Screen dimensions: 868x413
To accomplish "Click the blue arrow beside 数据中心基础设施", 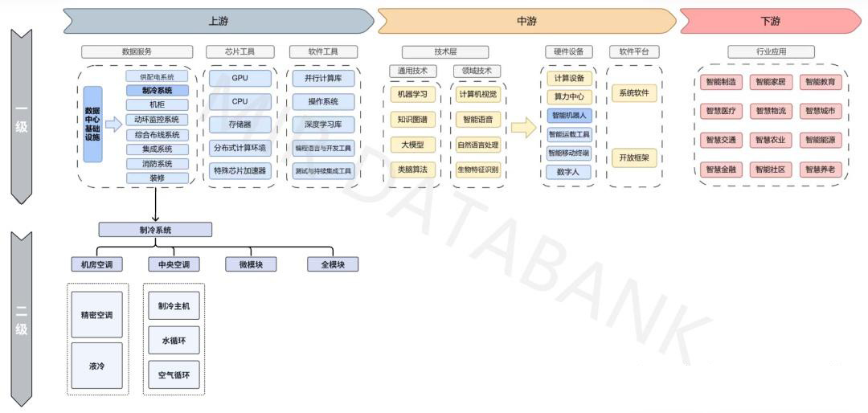I will 113,125.
